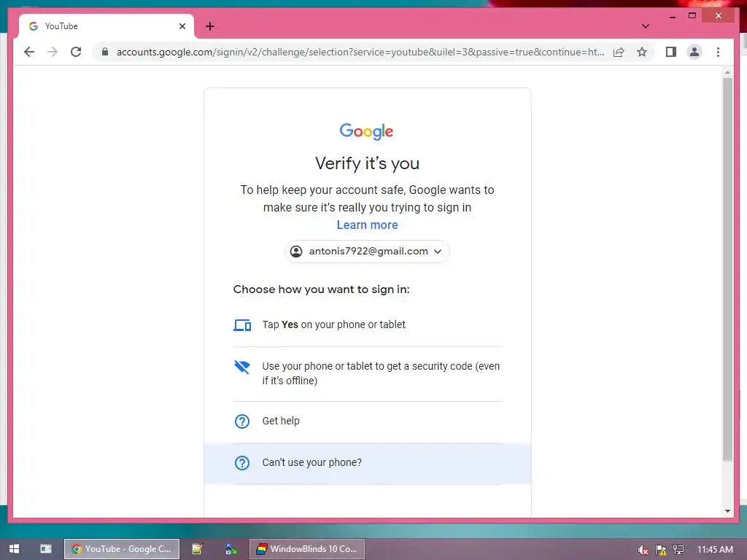This screenshot has height=560, width=747.
Task: Bookmark this page with the star icon
Action: 642,52
